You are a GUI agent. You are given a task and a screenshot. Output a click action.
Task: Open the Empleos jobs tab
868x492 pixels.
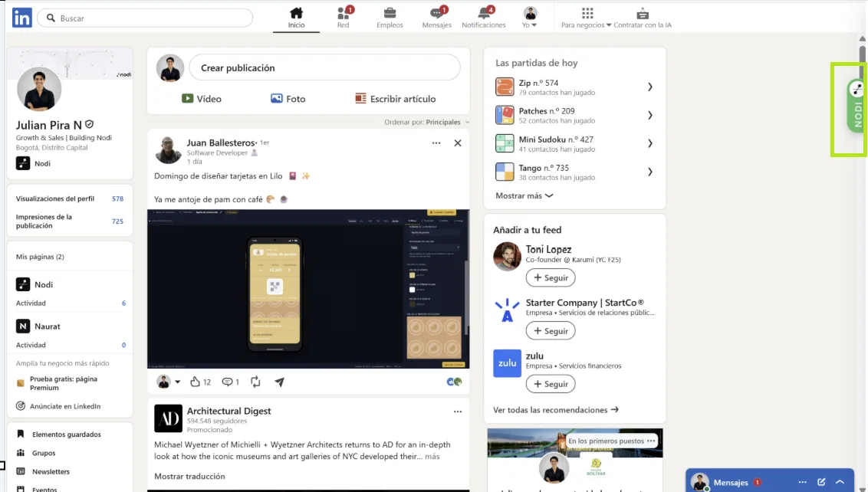coord(390,18)
